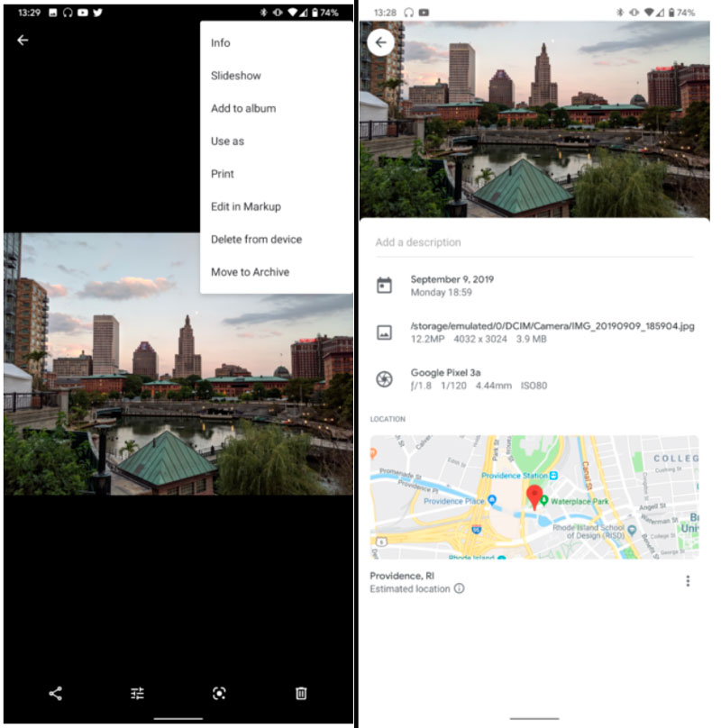Tap the Monday 18:59 time text
Image resolution: width=721 pixels, height=728 pixels.
click(x=442, y=293)
